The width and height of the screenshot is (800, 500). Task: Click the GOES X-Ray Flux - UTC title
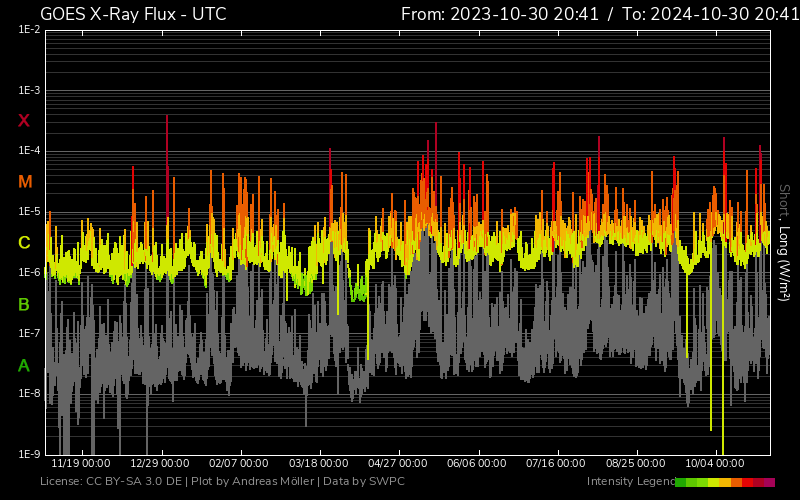133,14
